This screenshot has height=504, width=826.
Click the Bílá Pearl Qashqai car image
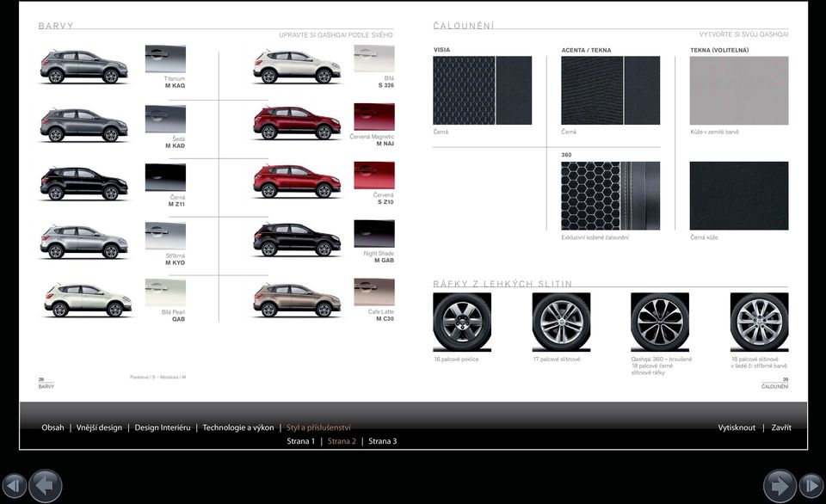(88, 301)
